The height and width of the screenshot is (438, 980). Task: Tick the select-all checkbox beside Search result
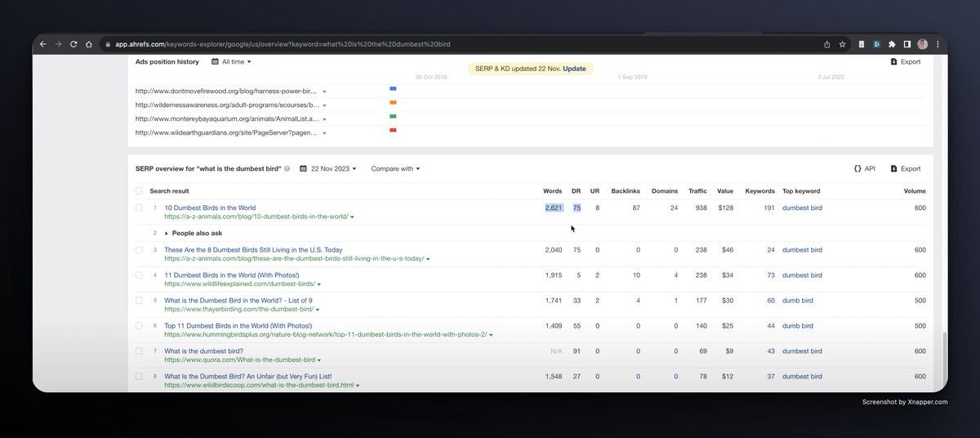tap(139, 191)
